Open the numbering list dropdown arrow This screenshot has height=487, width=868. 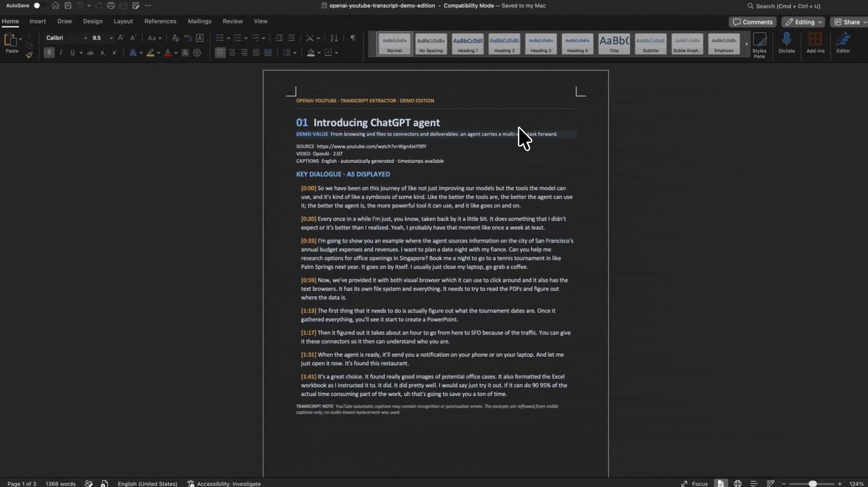[247, 38]
